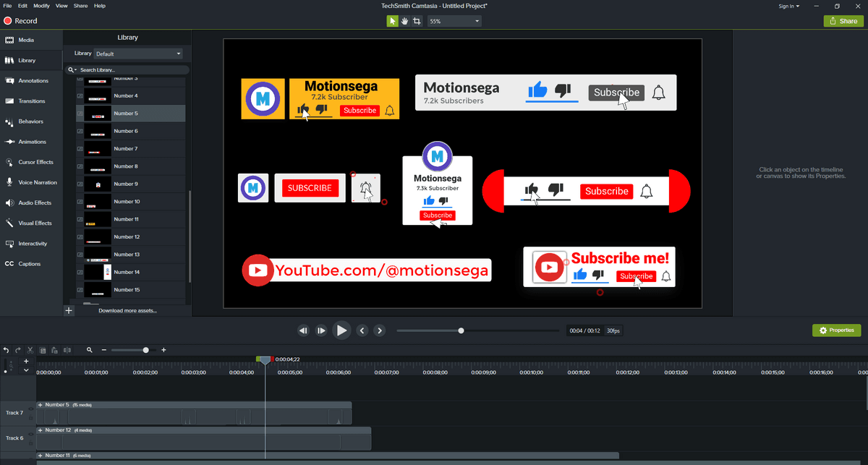Click the timeline zoom out minus
Screen dimensions: 868x465
click(x=104, y=350)
